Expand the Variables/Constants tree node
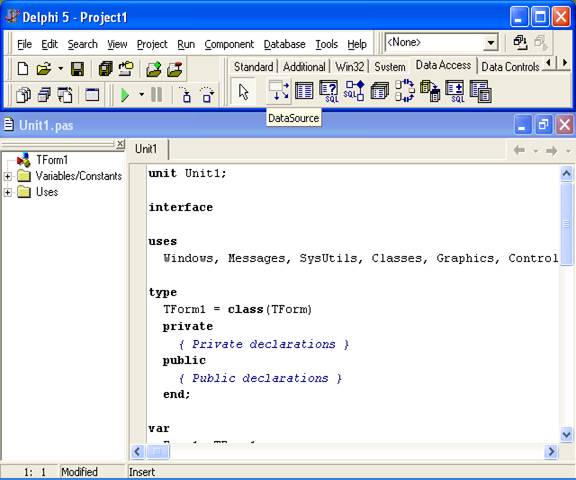Viewport: 576px width, 480px height. [x=7, y=176]
